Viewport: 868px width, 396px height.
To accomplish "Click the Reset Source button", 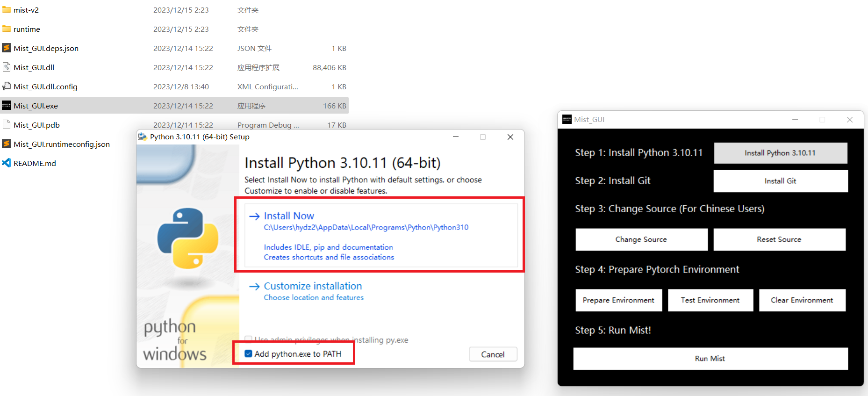I will [x=779, y=239].
